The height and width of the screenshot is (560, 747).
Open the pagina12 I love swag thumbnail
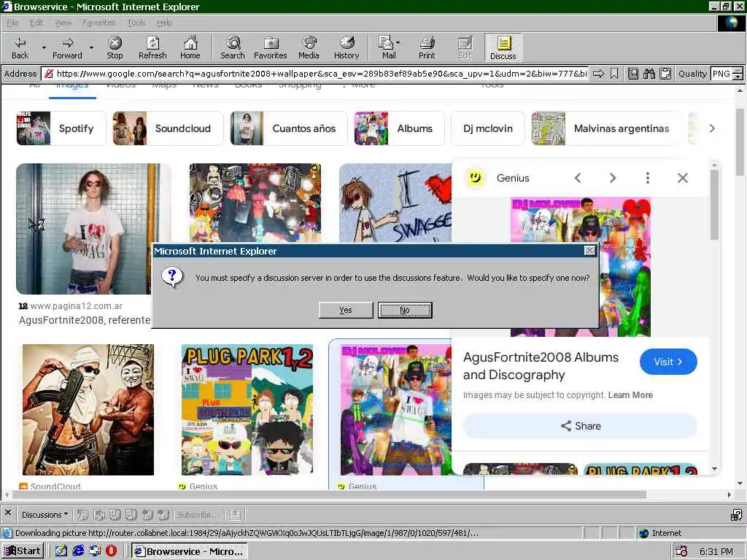93,228
